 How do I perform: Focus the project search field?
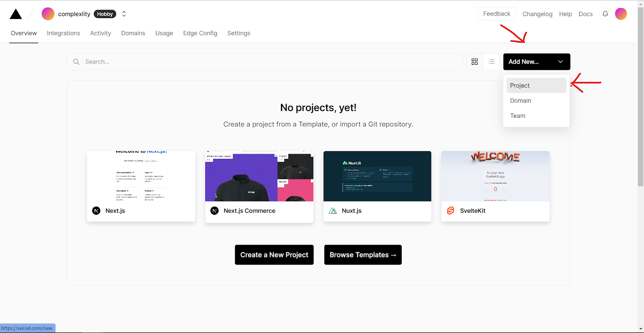[264, 62]
